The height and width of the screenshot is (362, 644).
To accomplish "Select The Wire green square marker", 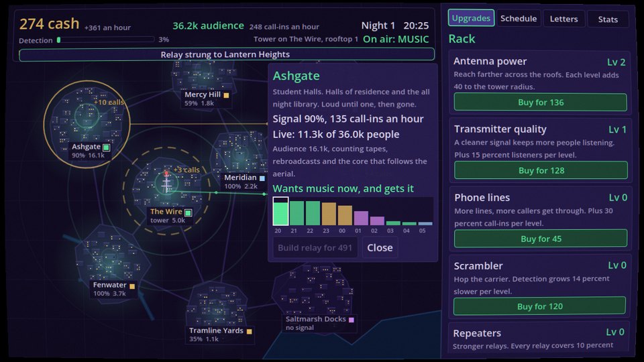I will 188,213.
